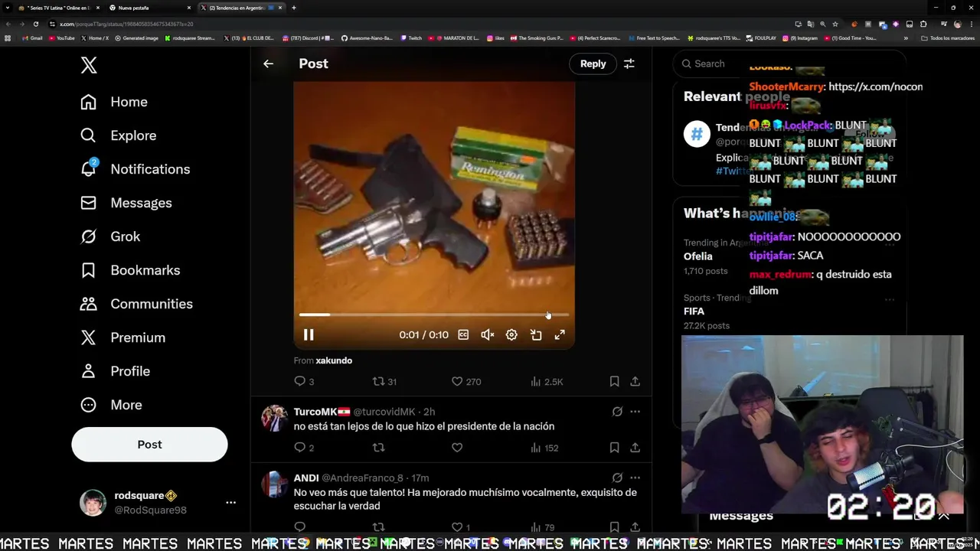Share TurcoMK's comment
The height and width of the screenshot is (551, 980).
(635, 448)
